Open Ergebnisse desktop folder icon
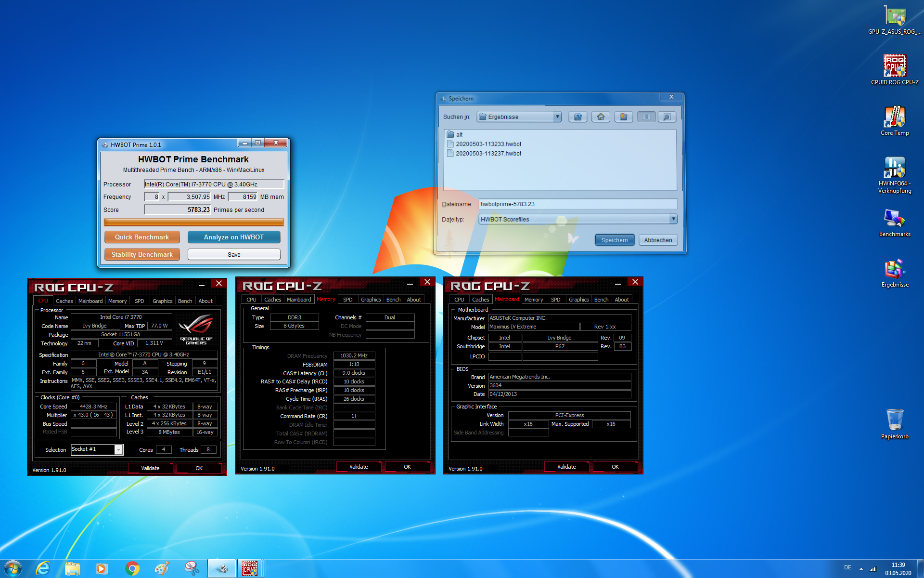Image resolution: width=924 pixels, height=578 pixels. (x=895, y=274)
